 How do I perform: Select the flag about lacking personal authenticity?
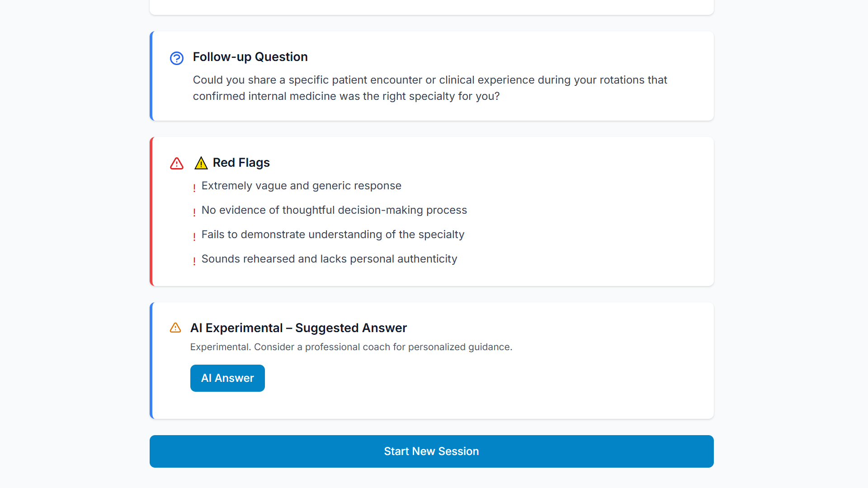pyautogui.click(x=329, y=259)
